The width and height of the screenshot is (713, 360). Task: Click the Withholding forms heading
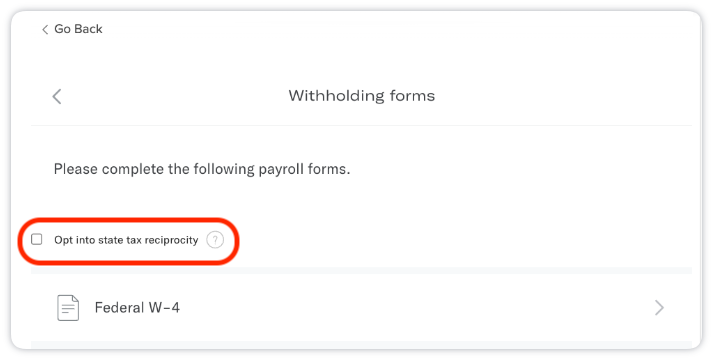coord(362,95)
